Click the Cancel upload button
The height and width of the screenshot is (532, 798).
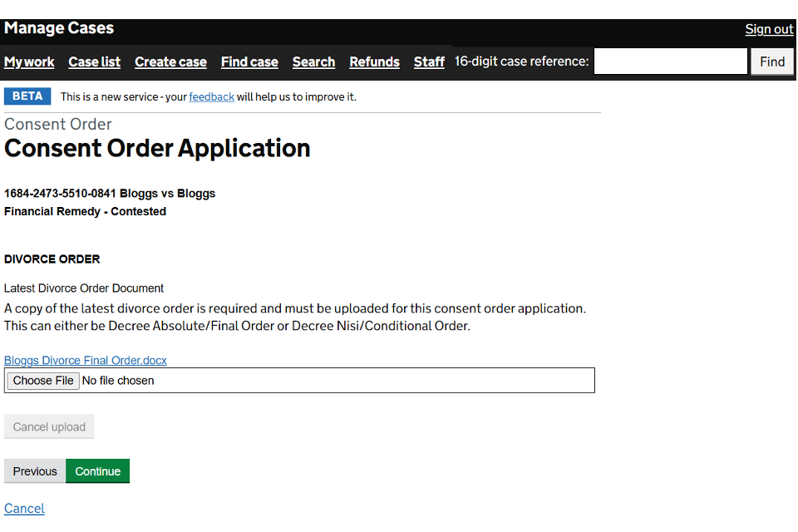point(49,426)
